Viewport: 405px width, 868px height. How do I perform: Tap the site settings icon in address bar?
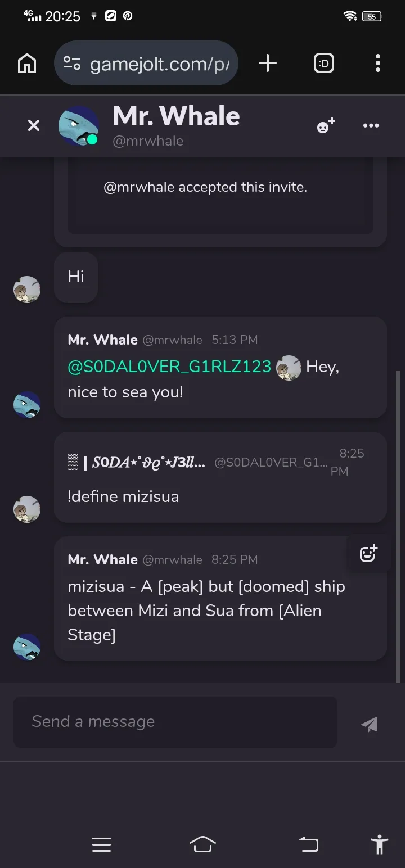72,64
